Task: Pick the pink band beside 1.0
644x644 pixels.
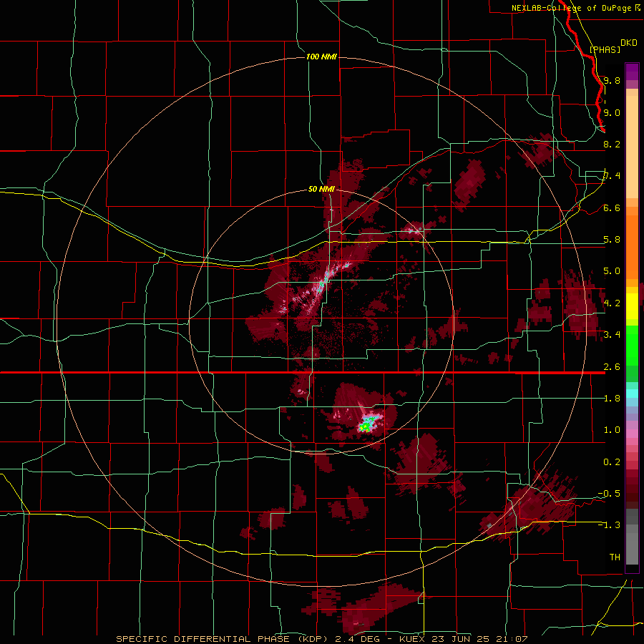Action: pyautogui.click(x=632, y=434)
